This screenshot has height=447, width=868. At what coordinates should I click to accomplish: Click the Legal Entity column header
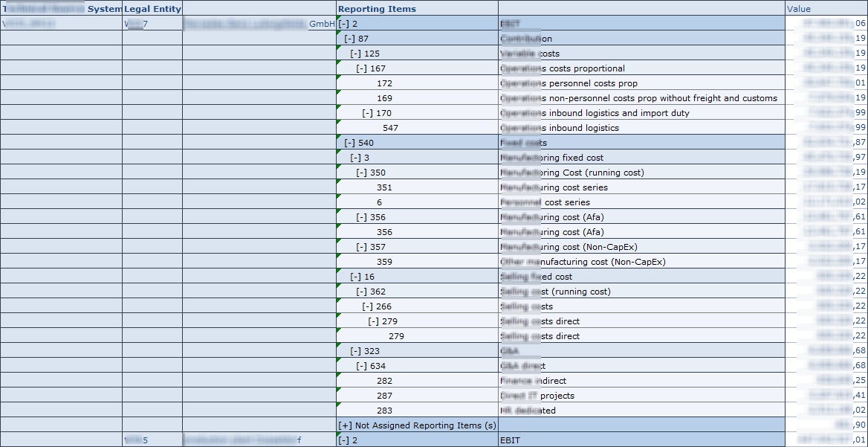point(152,8)
